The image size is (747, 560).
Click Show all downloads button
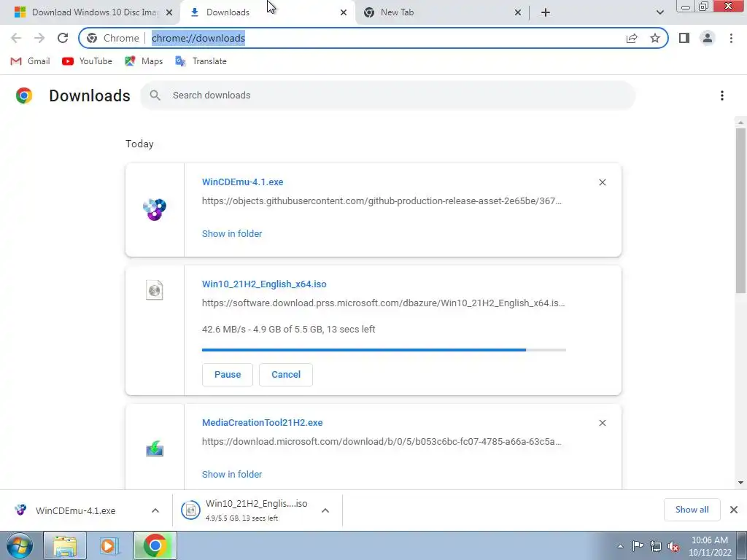pos(692,510)
